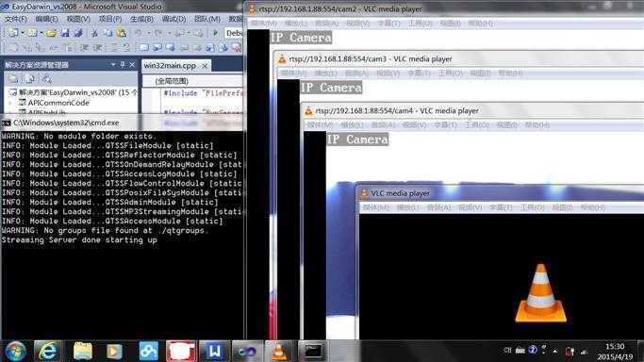
Task: Open the 视图(V) menu in Visual Studio
Action: pos(78,19)
